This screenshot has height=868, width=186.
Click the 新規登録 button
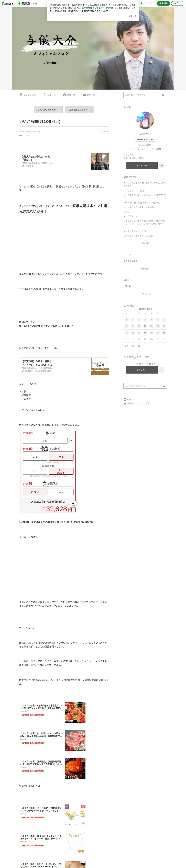(x=163, y=3)
